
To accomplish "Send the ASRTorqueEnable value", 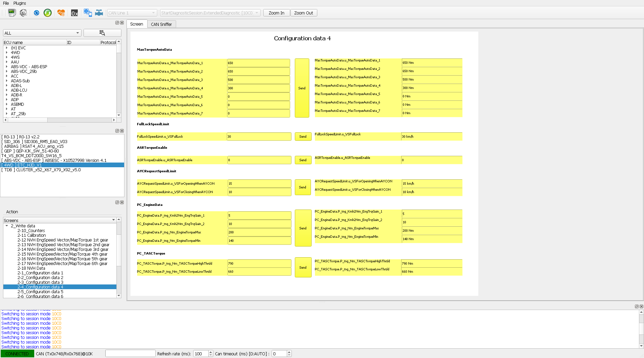I will [x=303, y=160].
